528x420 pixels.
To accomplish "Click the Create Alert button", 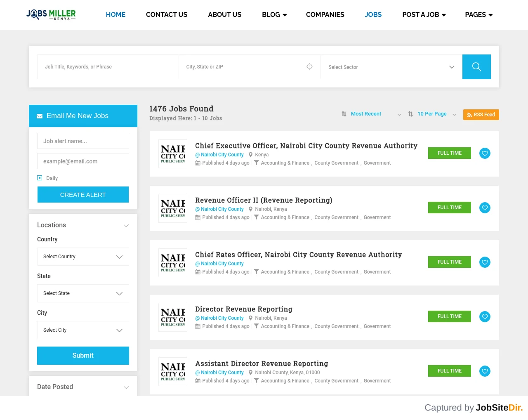I will tap(83, 195).
